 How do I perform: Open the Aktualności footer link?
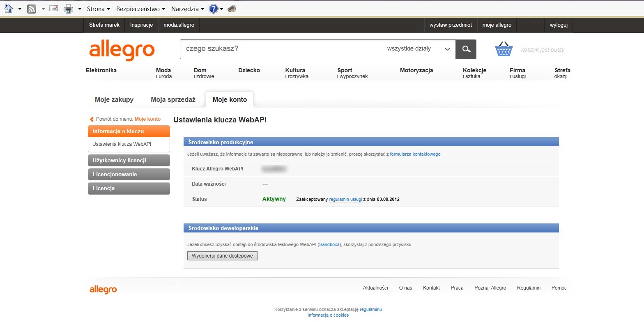[375, 288]
